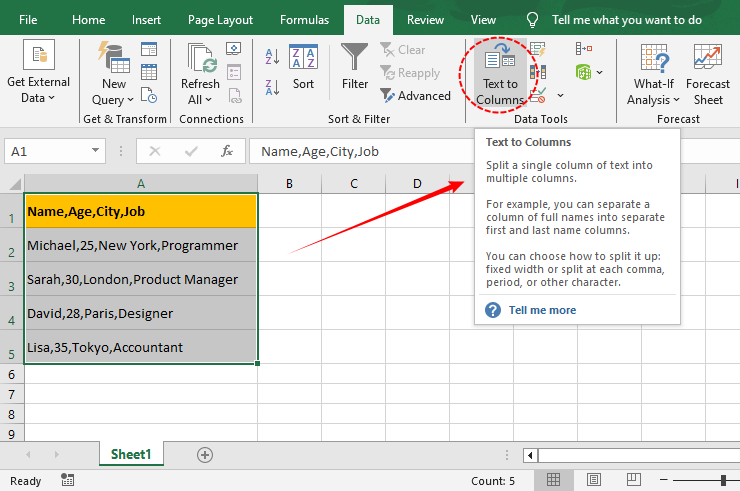Select cell Sarah,30,London,Product Manager
This screenshot has width=740, height=491.
point(141,279)
